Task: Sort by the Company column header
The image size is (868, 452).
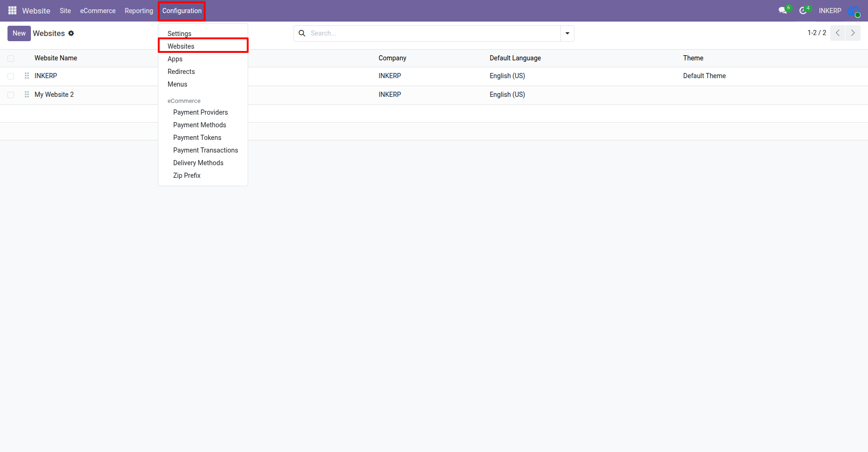Action: [392, 58]
